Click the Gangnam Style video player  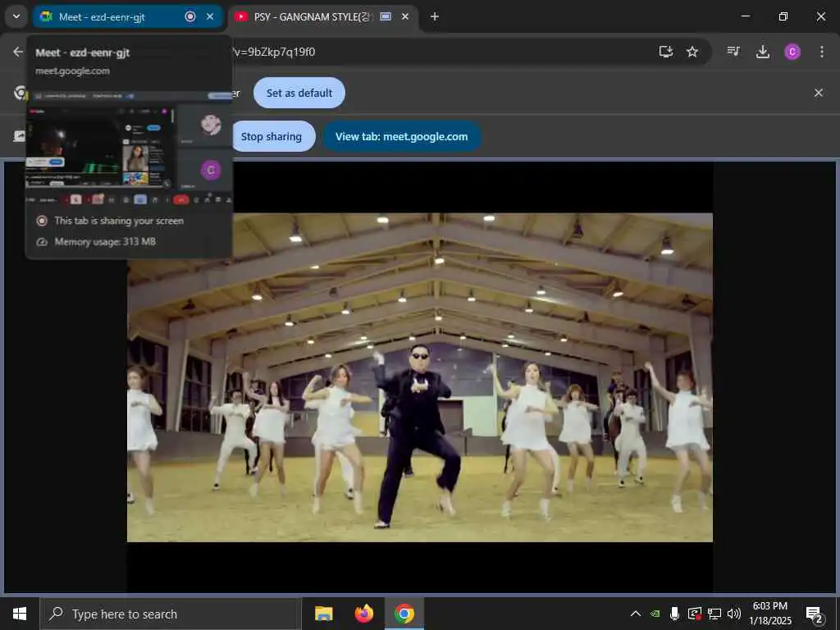(x=419, y=377)
